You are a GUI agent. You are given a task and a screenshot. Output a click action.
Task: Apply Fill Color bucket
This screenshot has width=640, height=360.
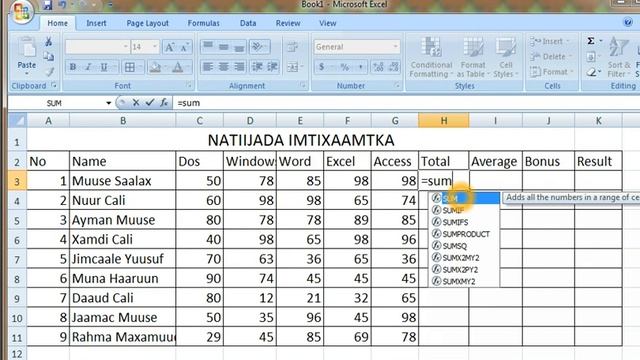[155, 67]
